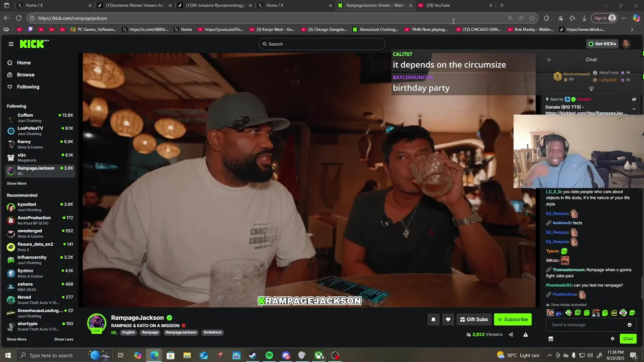644x362 pixels.
Task: Open the influencercity channel avatar
Action: point(11,260)
